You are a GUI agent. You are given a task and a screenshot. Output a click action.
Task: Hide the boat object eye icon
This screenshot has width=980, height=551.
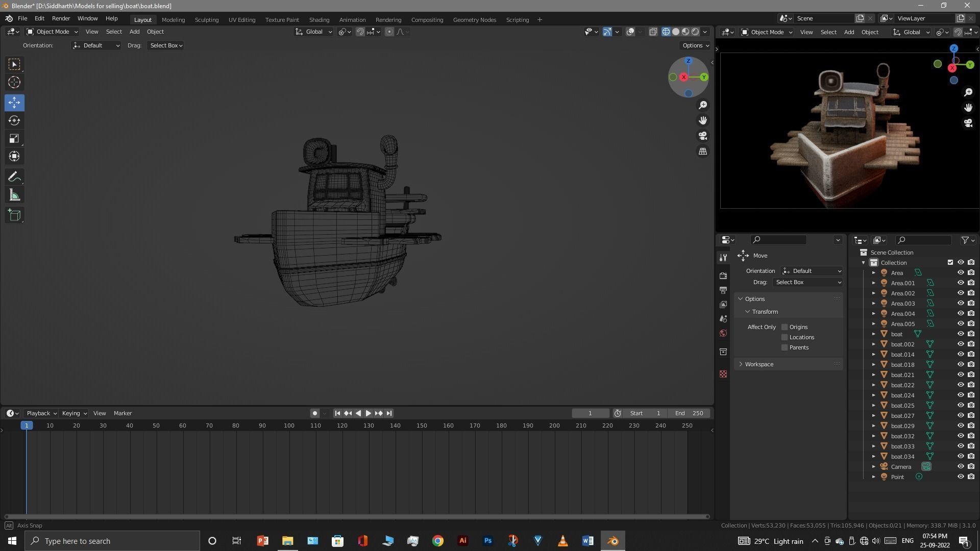pos(960,334)
